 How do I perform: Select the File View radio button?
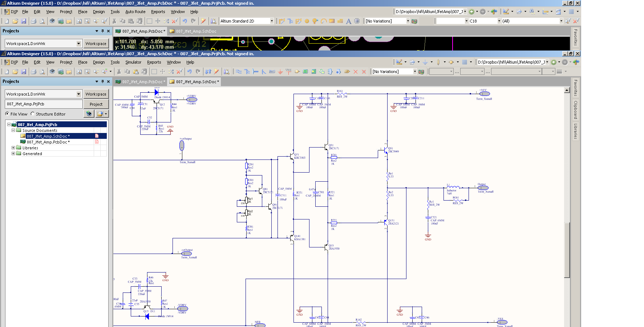(7, 114)
